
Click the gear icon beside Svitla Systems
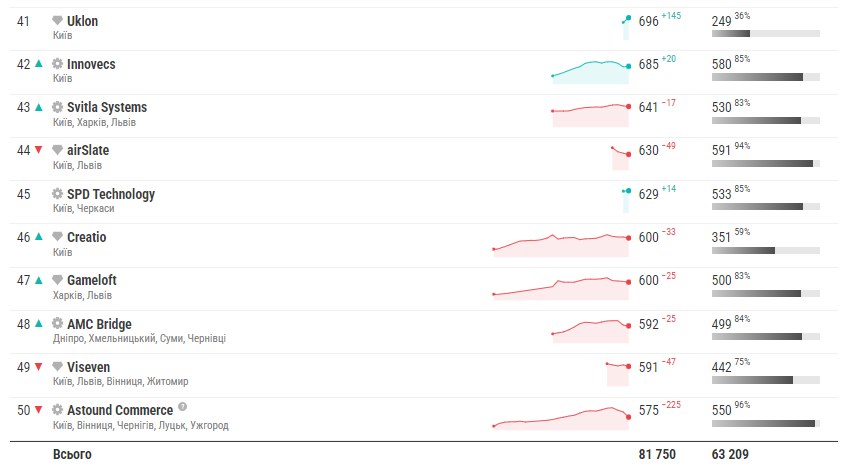click(57, 107)
